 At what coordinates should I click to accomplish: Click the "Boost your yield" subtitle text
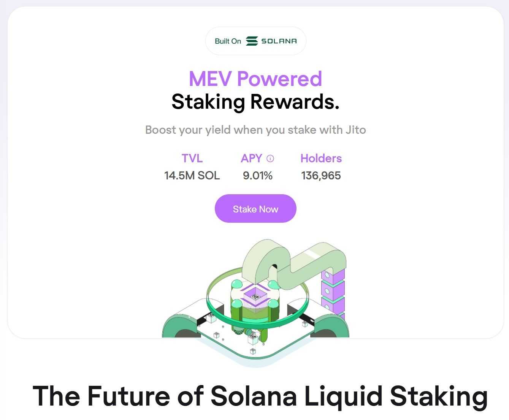tap(255, 130)
